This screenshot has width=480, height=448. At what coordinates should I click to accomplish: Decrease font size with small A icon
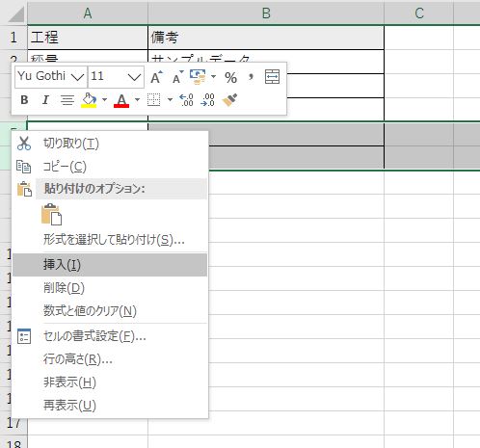click(178, 77)
